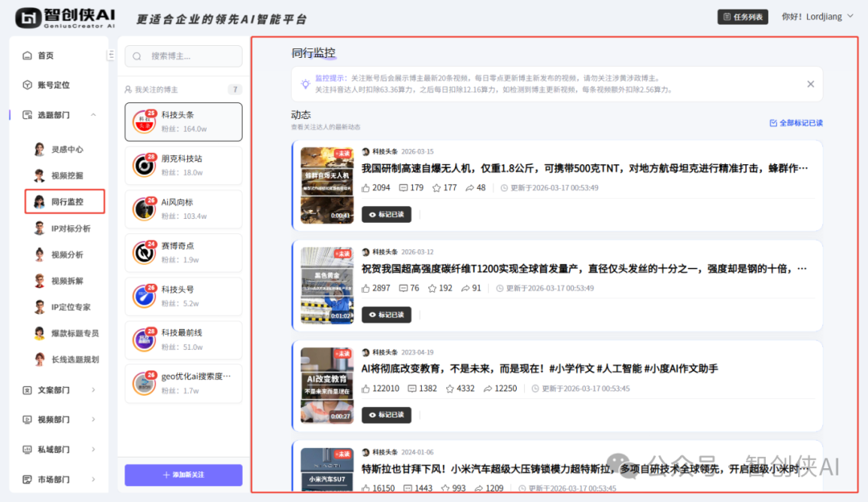868x502 pixels.
Task: Open 视频分析 sidebar item
Action: pyautogui.click(x=59, y=254)
